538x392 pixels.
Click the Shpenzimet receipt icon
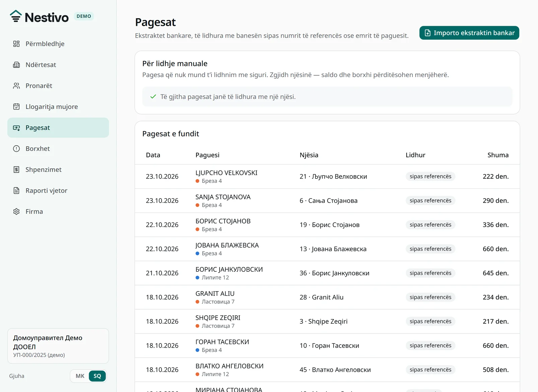click(x=16, y=169)
